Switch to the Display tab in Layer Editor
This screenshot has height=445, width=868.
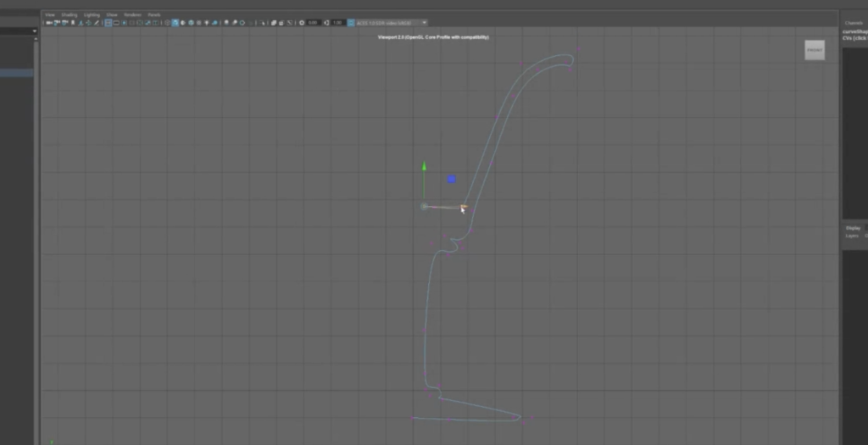pyautogui.click(x=853, y=228)
